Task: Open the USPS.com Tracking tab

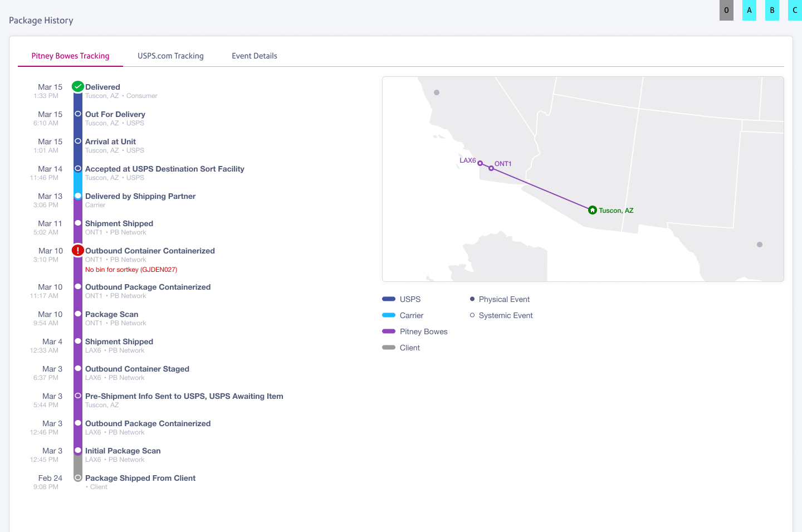Action: 170,56
